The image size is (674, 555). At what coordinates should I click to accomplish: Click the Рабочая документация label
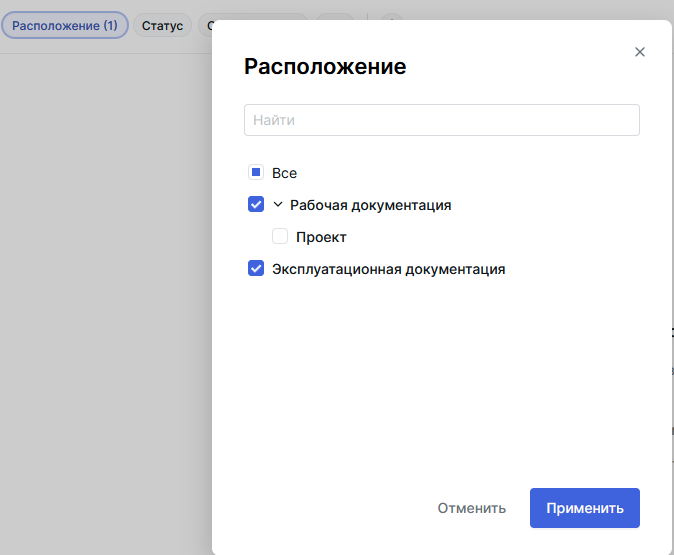tap(370, 205)
